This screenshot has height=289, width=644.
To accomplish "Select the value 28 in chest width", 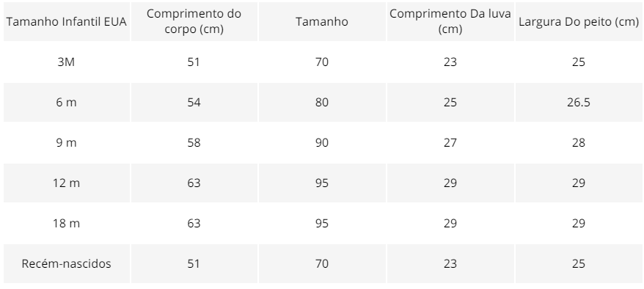I will click(578, 142).
